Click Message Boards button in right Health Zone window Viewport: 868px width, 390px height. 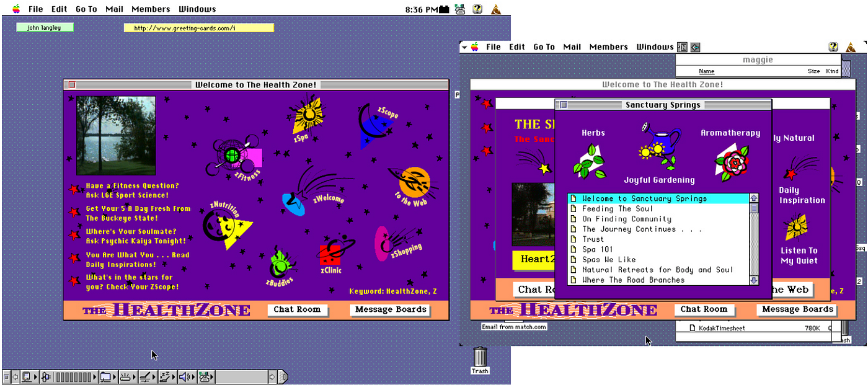tap(797, 309)
